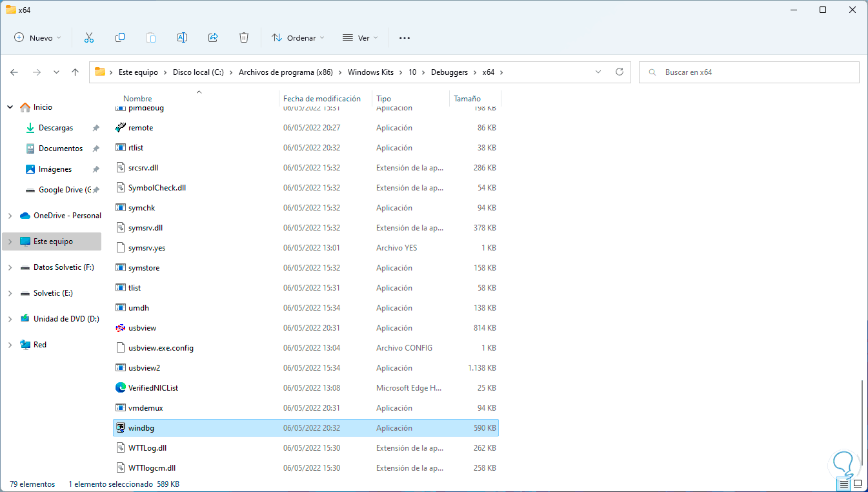
Task: Switch to details view in status bar
Action: (x=844, y=484)
